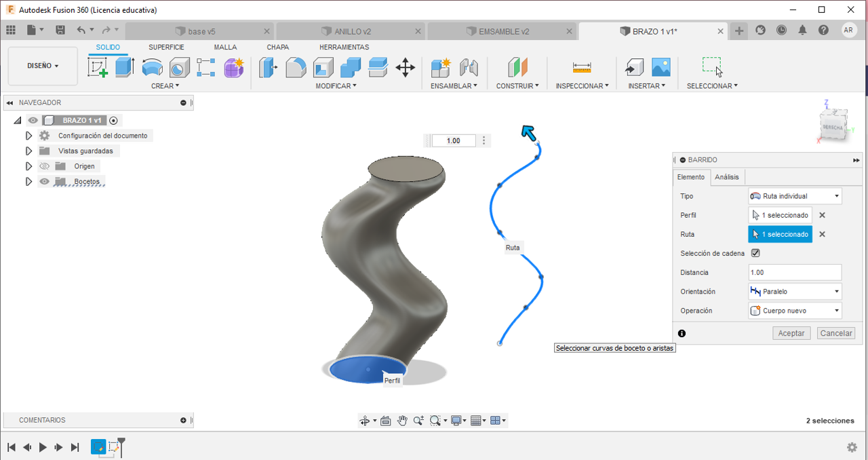Clear the Perfil selection with X
Viewport: 868px width, 460px height.
[x=822, y=215]
